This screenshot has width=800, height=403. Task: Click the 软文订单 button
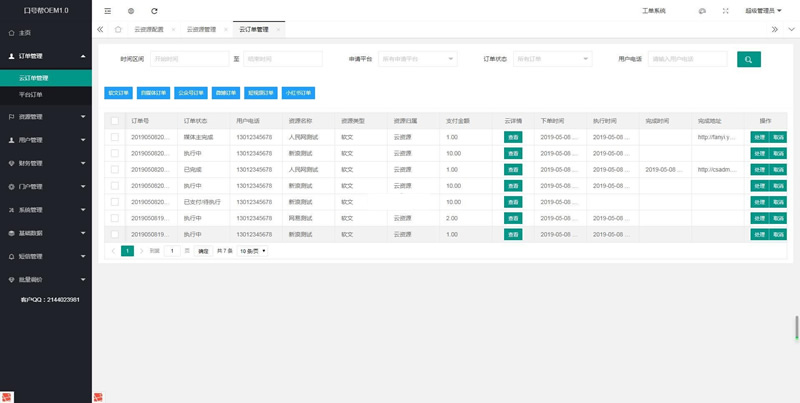[x=118, y=93]
